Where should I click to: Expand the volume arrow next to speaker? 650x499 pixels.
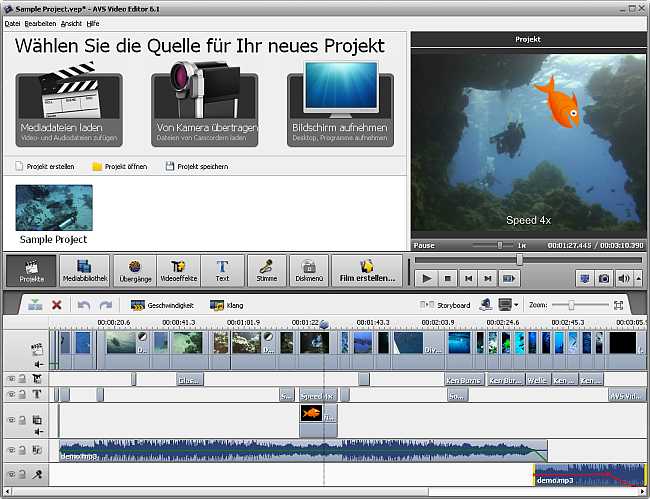638,279
